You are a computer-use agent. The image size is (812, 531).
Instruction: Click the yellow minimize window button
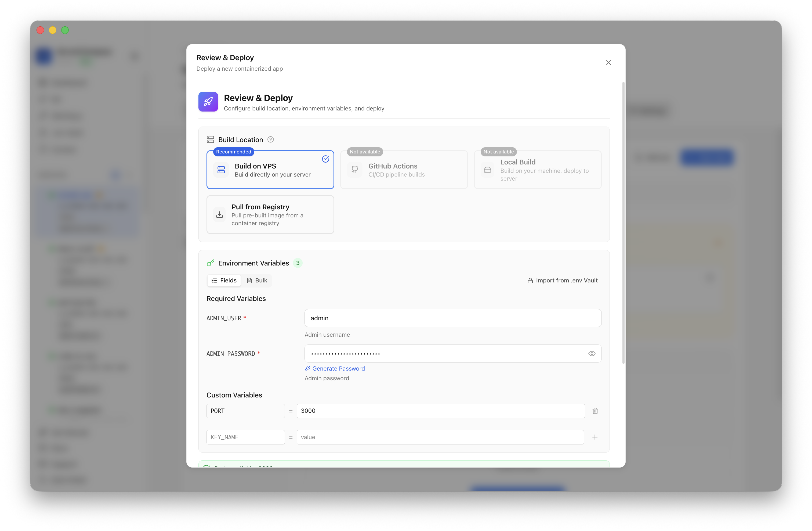click(x=53, y=30)
